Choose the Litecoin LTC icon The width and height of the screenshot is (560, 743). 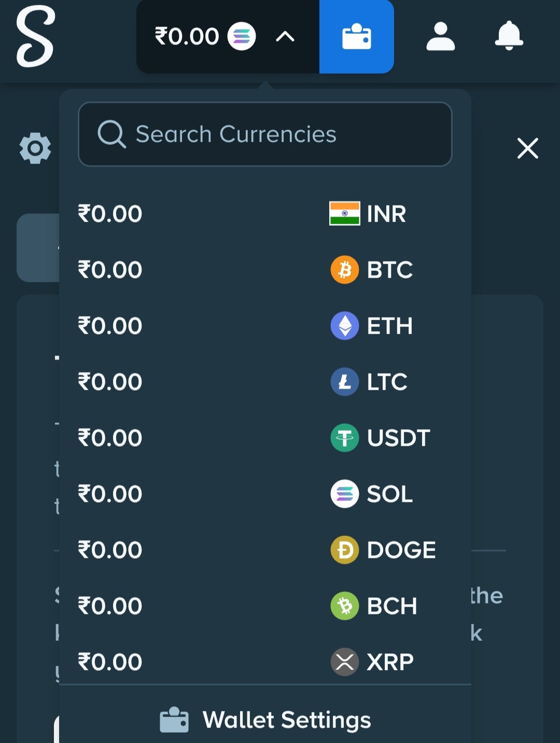[344, 382]
